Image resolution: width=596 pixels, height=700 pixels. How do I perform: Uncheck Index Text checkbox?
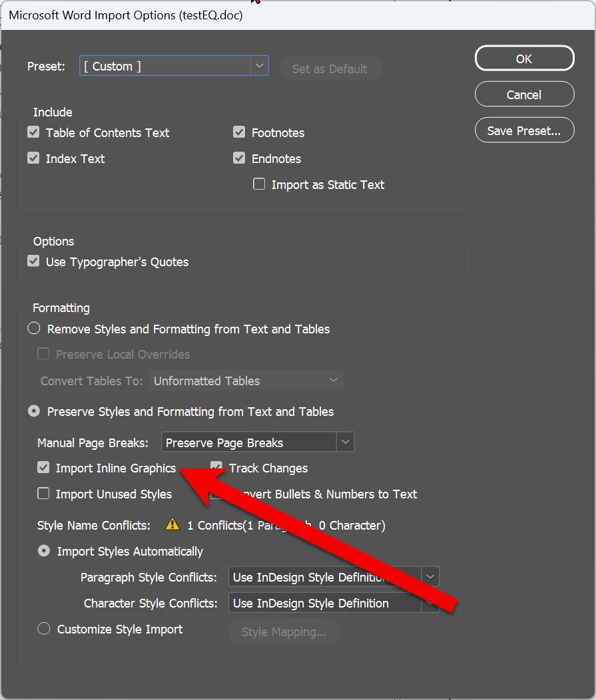(x=33, y=158)
